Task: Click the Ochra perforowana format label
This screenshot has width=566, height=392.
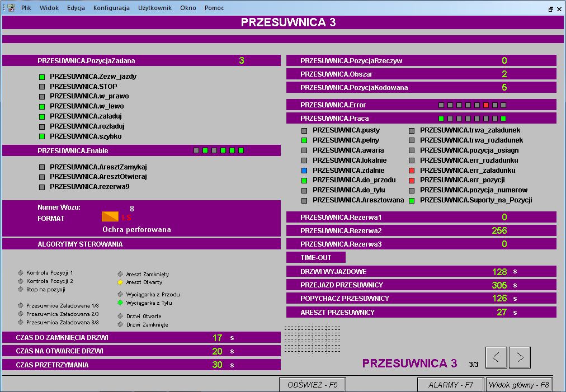Action: (136, 230)
